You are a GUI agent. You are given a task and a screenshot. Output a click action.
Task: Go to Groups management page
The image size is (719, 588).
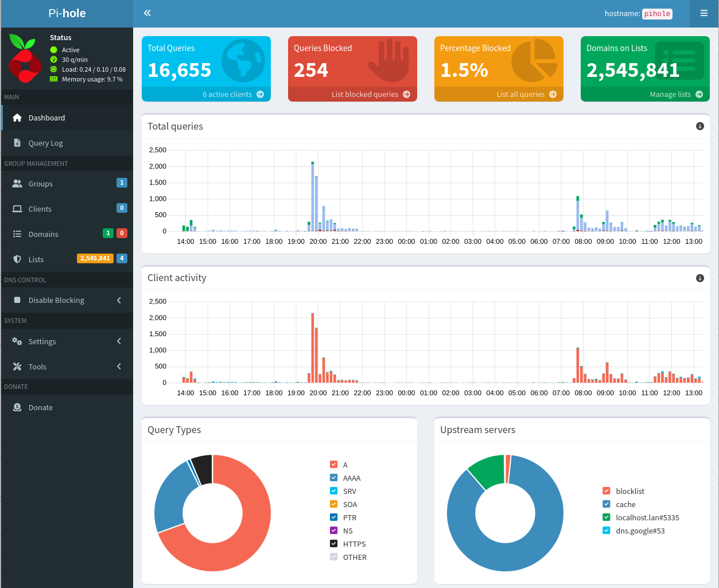[x=67, y=184]
